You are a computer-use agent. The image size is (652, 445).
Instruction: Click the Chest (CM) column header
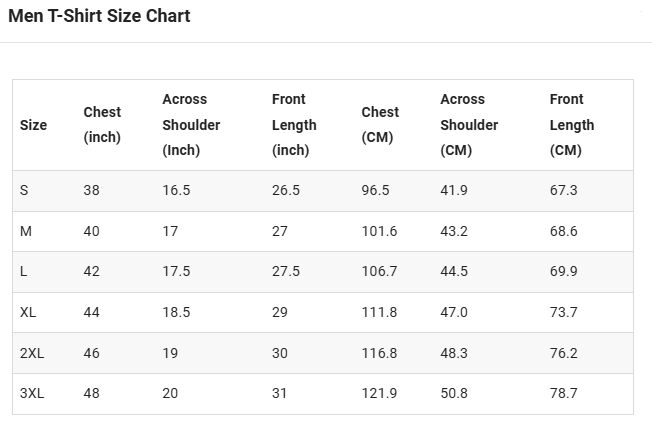(x=380, y=125)
